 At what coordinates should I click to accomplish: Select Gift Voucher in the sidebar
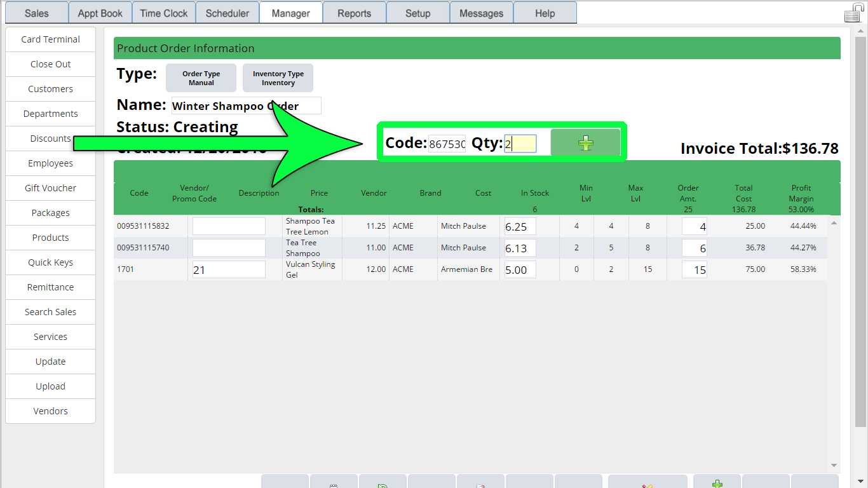(50, 188)
